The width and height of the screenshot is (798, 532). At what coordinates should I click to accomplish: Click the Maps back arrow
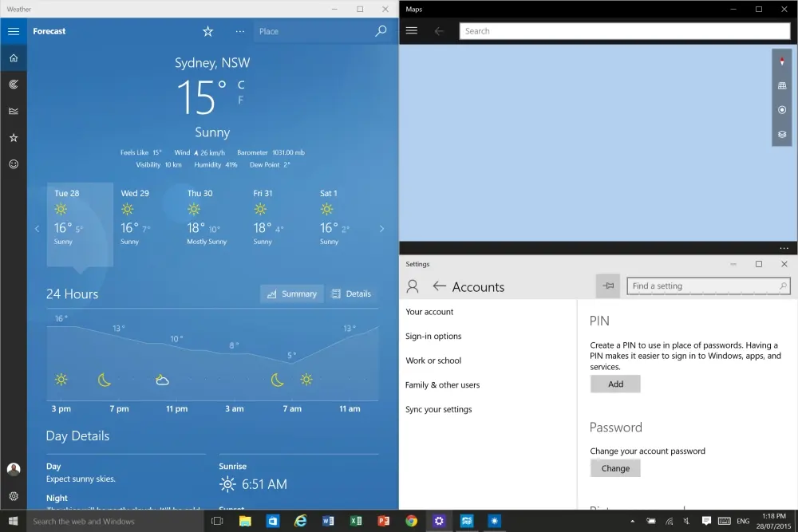point(439,32)
